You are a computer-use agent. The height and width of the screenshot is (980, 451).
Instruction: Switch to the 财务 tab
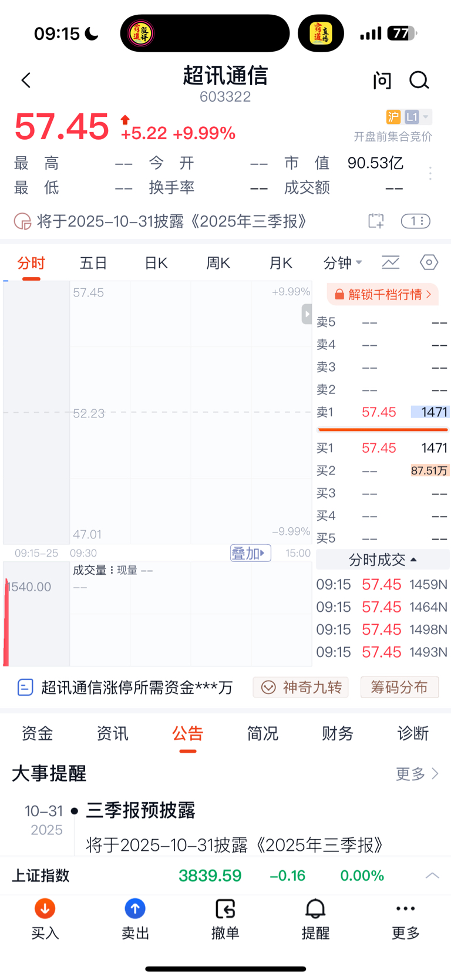coord(338,733)
